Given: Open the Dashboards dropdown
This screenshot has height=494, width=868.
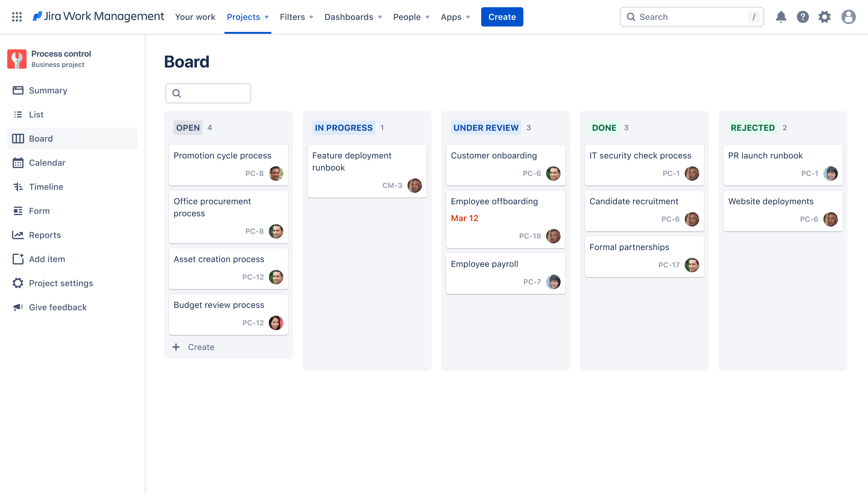Looking at the screenshot, I should [x=353, y=16].
